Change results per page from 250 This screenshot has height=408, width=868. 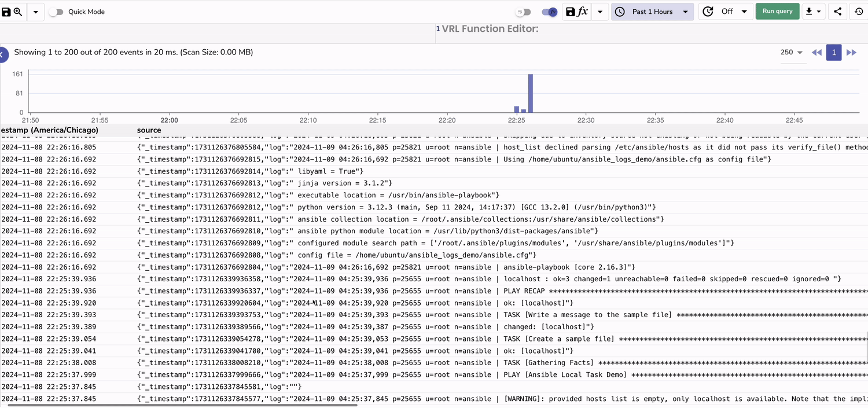[791, 52]
